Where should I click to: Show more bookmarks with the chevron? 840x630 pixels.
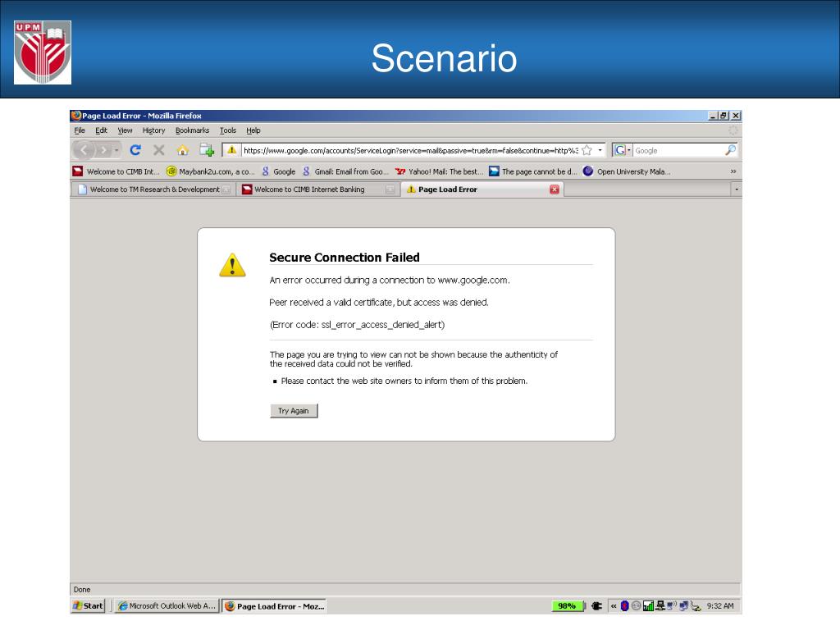click(733, 171)
